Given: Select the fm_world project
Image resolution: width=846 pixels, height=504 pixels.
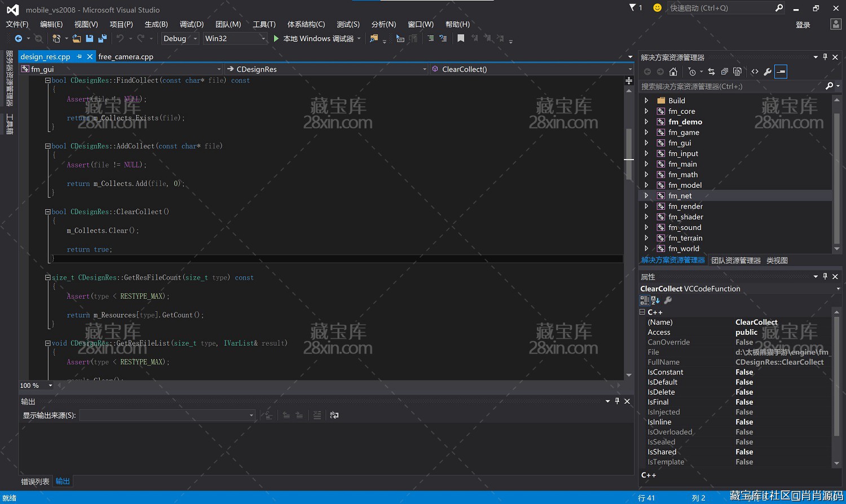Looking at the screenshot, I should pyautogui.click(x=684, y=249).
